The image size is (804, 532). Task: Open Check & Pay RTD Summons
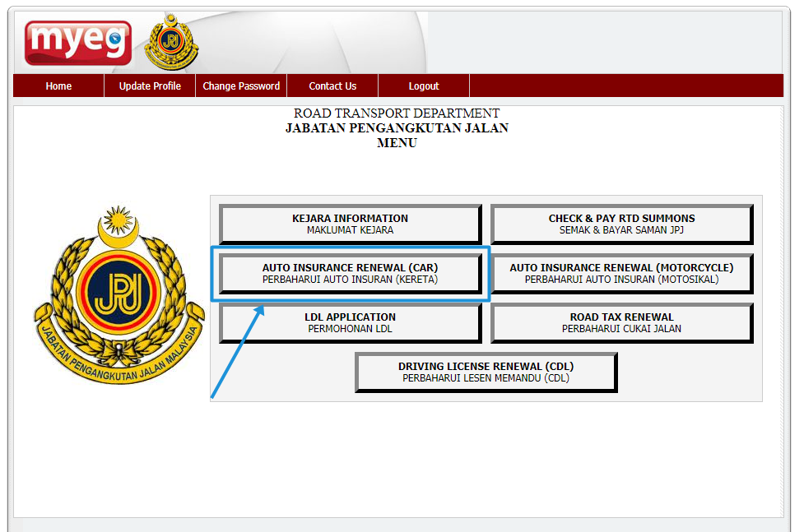coord(621,224)
